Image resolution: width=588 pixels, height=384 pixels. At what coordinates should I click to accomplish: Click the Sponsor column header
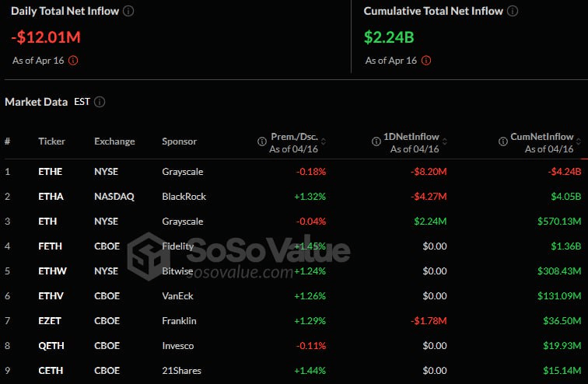click(179, 141)
